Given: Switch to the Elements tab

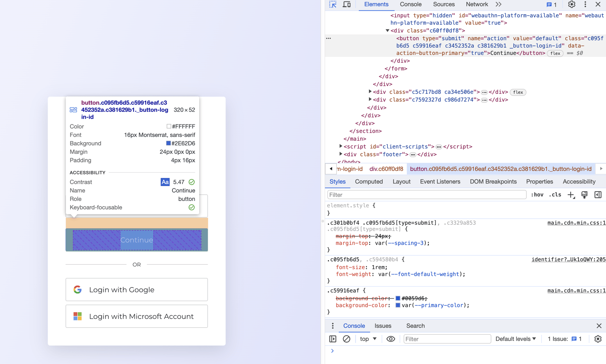Looking at the screenshot, I should [376, 4].
